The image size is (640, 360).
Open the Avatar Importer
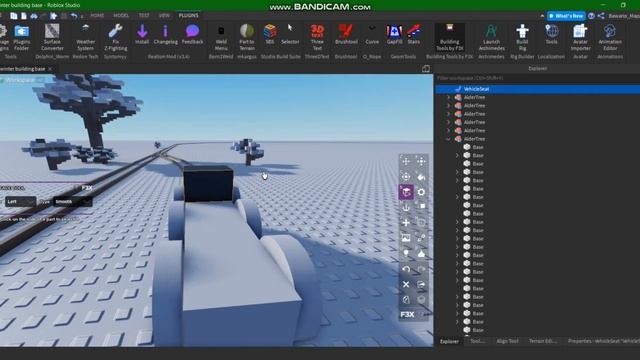[580, 37]
